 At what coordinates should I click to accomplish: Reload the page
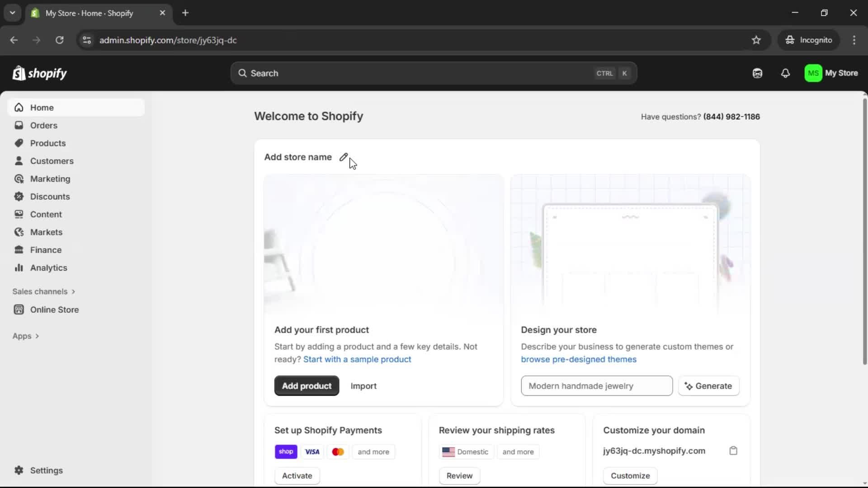click(59, 40)
